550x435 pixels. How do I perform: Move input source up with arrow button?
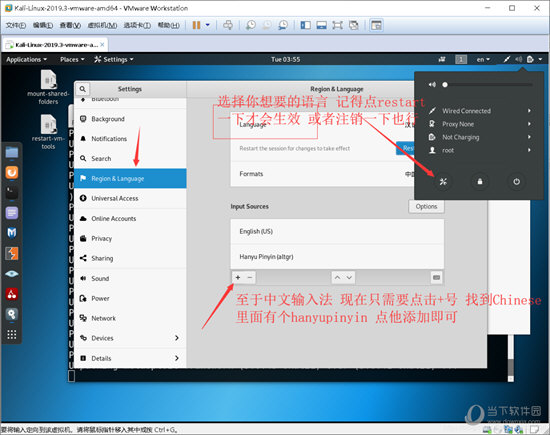click(x=337, y=277)
